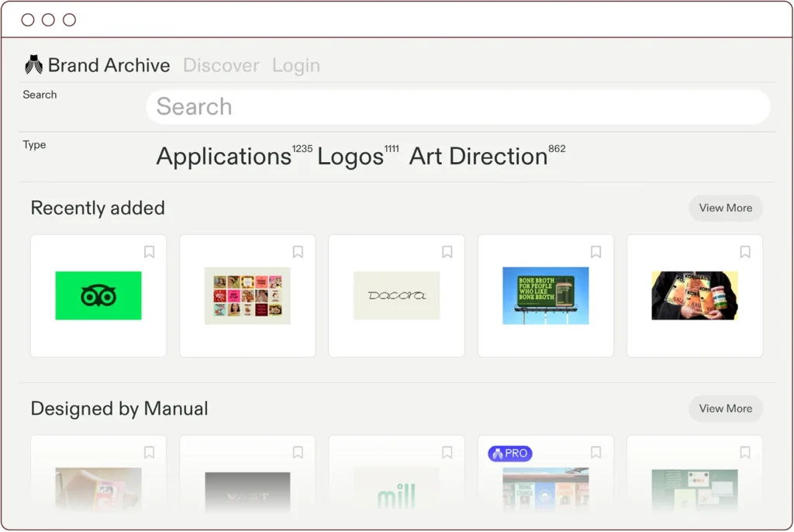Viewport: 794px width, 532px height.
Task: Click the Designed by Manual heading
Action: (119, 409)
